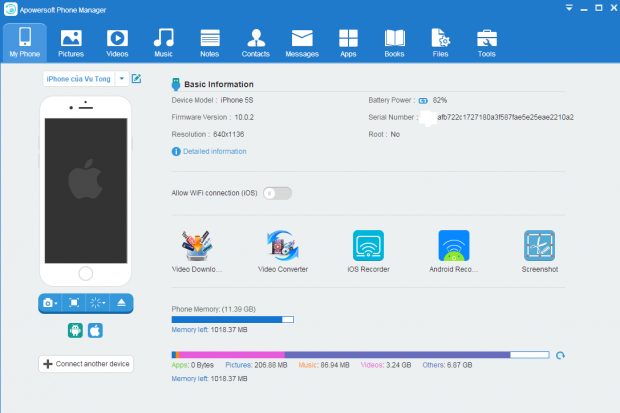The image size is (620, 413).
Task: Click the Phone Memory usage bar
Action: (233, 319)
